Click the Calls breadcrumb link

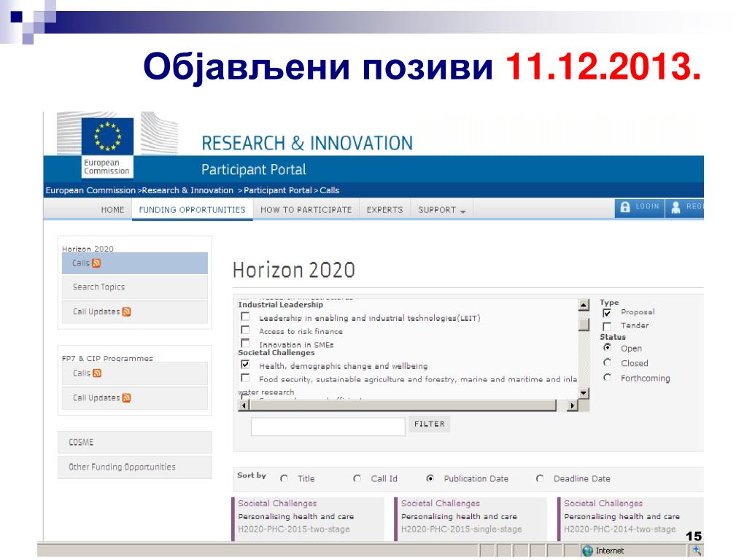tap(330, 190)
